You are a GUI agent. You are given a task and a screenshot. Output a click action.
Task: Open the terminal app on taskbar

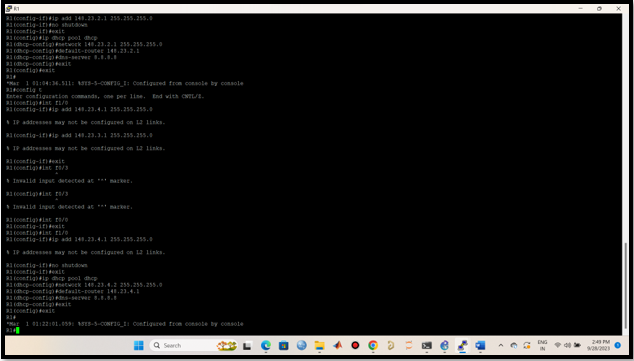(x=427, y=346)
